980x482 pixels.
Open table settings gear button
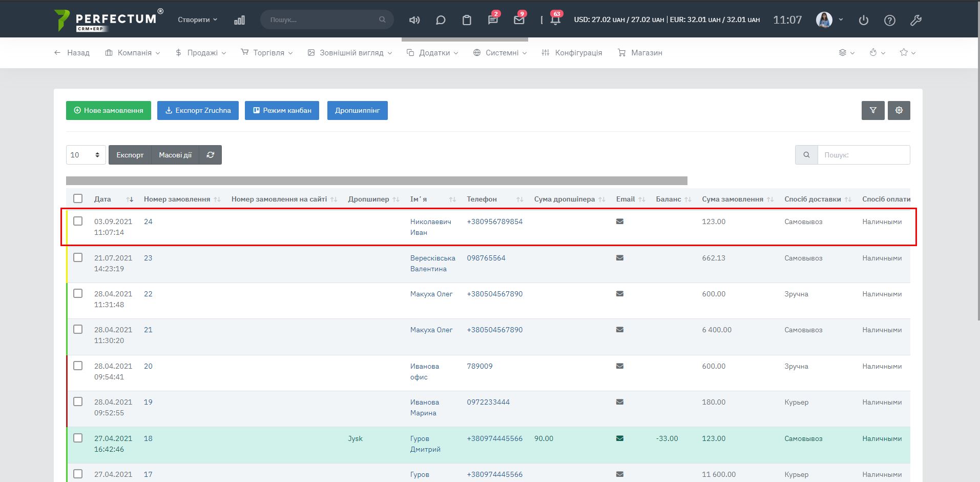click(899, 110)
